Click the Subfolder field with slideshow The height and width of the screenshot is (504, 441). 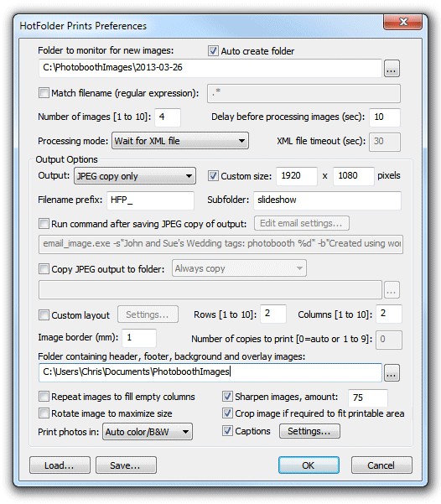point(327,200)
